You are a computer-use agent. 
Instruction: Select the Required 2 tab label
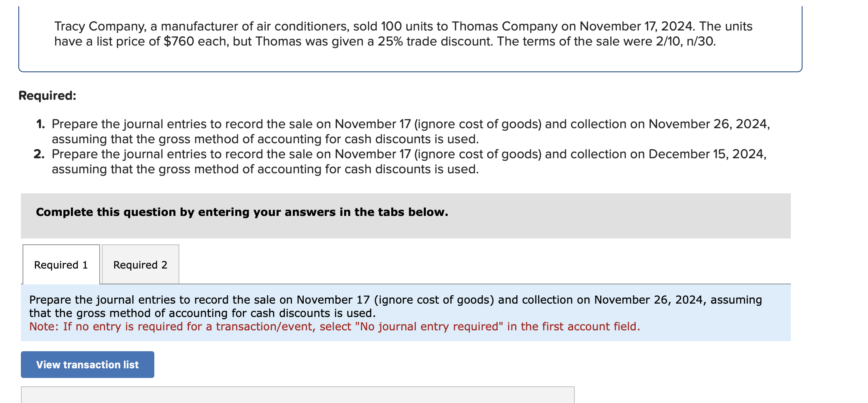140,264
